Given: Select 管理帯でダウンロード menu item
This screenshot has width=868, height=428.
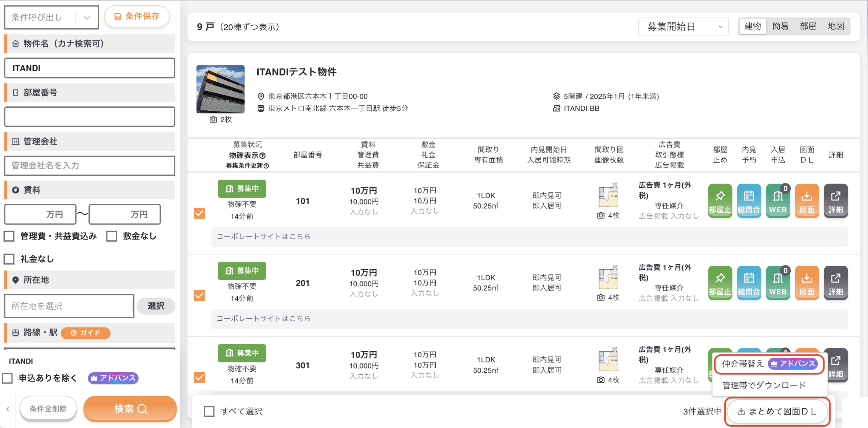Looking at the screenshot, I should pyautogui.click(x=764, y=385).
